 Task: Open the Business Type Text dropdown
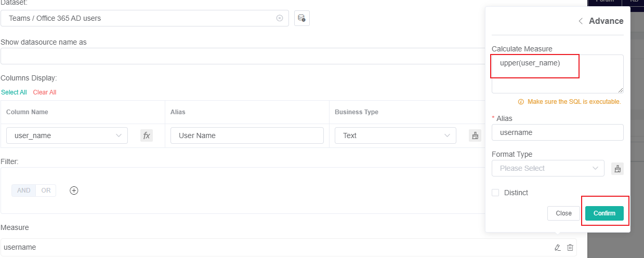[x=396, y=135]
